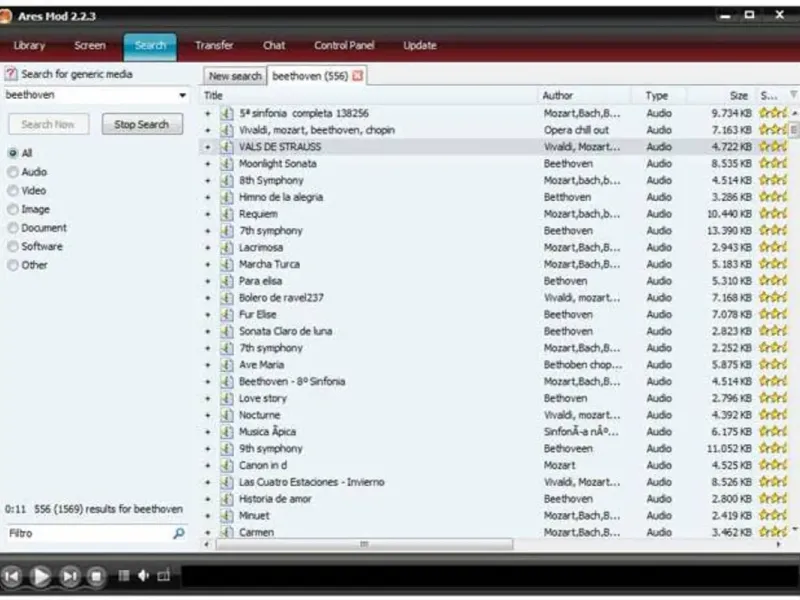
Task: Click audio file icon for Marcha Turca
Action: 227,264
